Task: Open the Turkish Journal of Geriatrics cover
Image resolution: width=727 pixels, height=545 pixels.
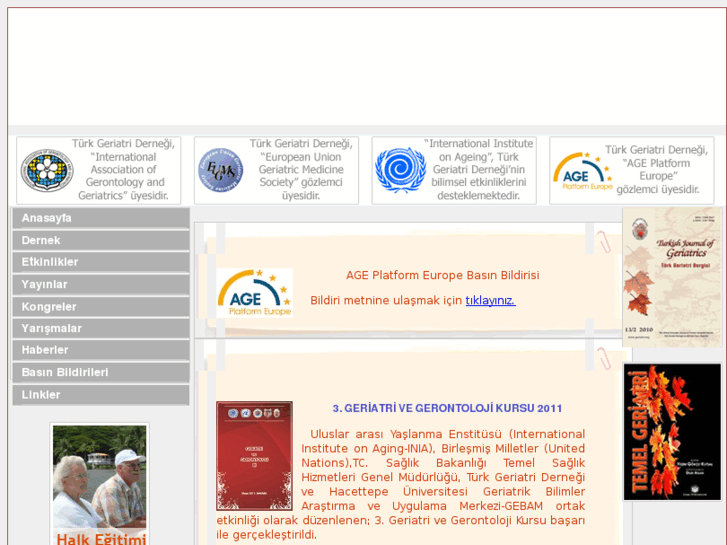Action: pos(672,277)
